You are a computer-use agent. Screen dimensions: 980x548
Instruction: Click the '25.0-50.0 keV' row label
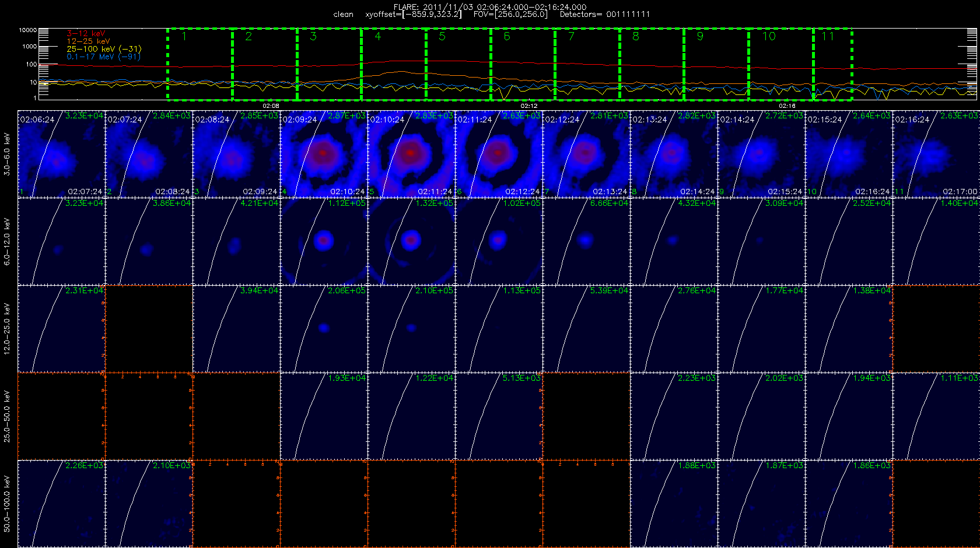[7, 416]
